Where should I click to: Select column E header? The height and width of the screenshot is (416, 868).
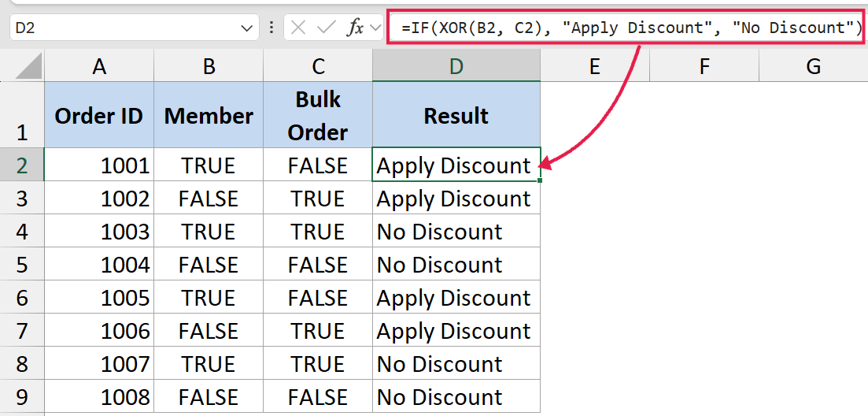(x=594, y=67)
